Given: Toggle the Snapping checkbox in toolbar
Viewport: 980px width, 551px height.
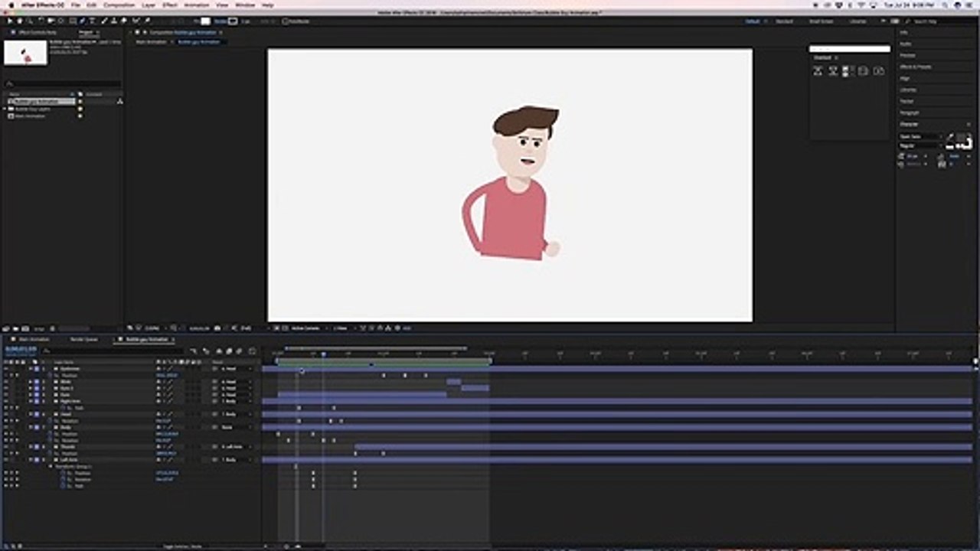Looking at the screenshot, I should (285, 21).
